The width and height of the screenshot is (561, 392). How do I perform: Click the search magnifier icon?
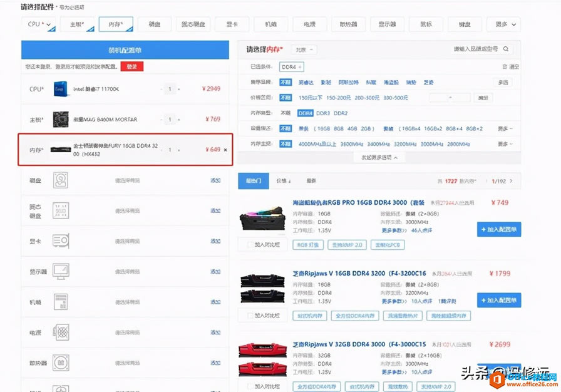[x=506, y=49]
